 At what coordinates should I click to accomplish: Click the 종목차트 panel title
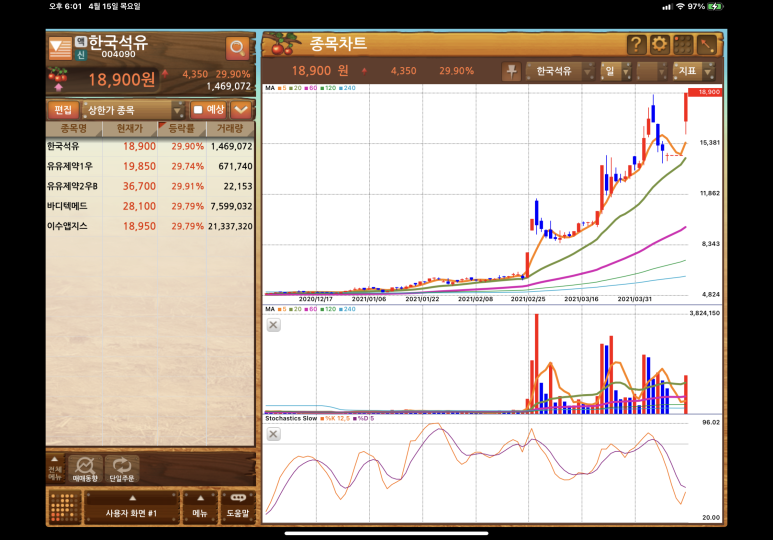pyautogui.click(x=338, y=44)
